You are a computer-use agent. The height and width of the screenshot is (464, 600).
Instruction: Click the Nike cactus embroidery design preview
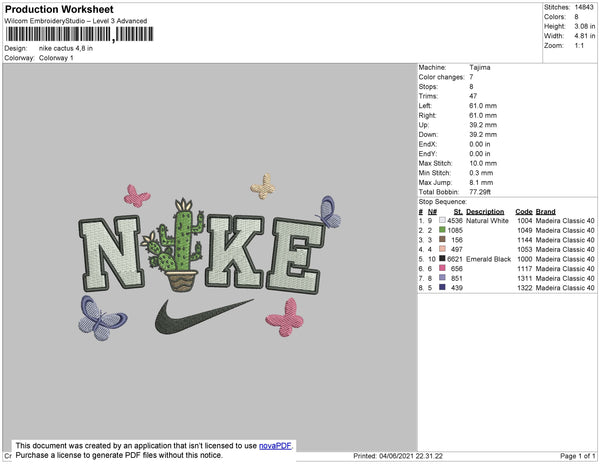(x=209, y=257)
